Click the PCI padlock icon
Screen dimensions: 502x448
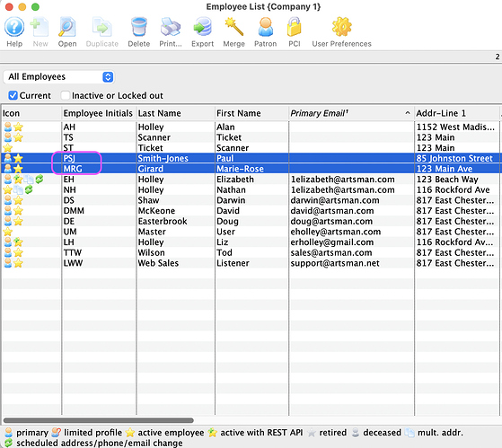click(295, 27)
